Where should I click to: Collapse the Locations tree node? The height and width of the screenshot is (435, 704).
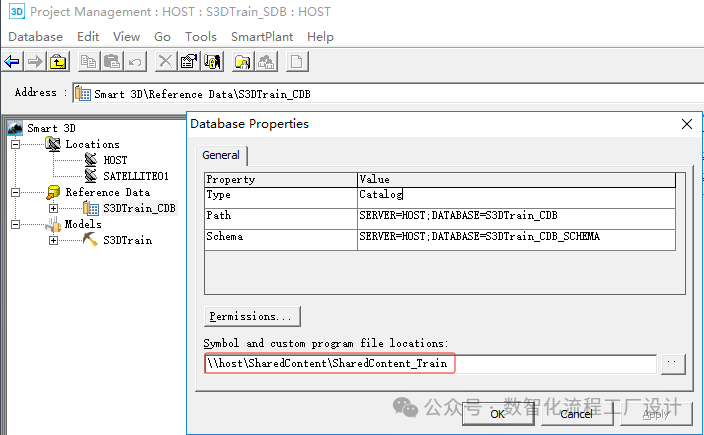pyautogui.click(x=15, y=144)
